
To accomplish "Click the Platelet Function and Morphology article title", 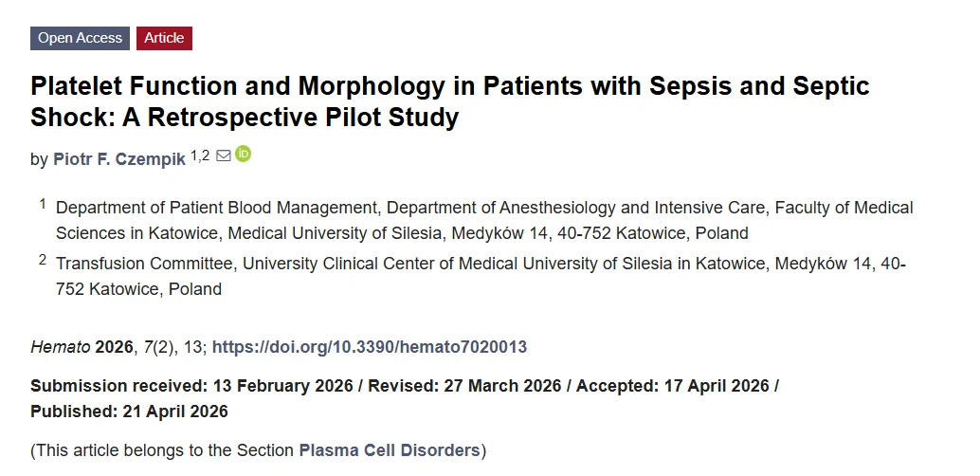I will (x=450, y=101).
